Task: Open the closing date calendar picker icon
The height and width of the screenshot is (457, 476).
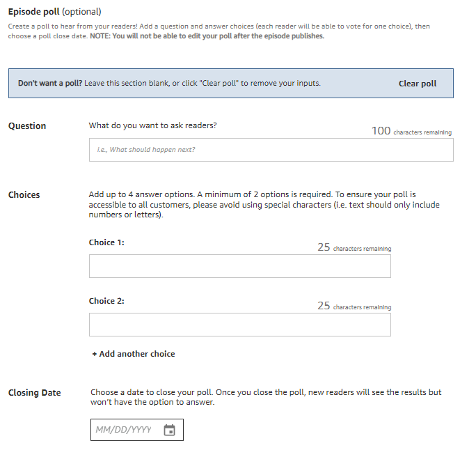Action: pyautogui.click(x=169, y=430)
